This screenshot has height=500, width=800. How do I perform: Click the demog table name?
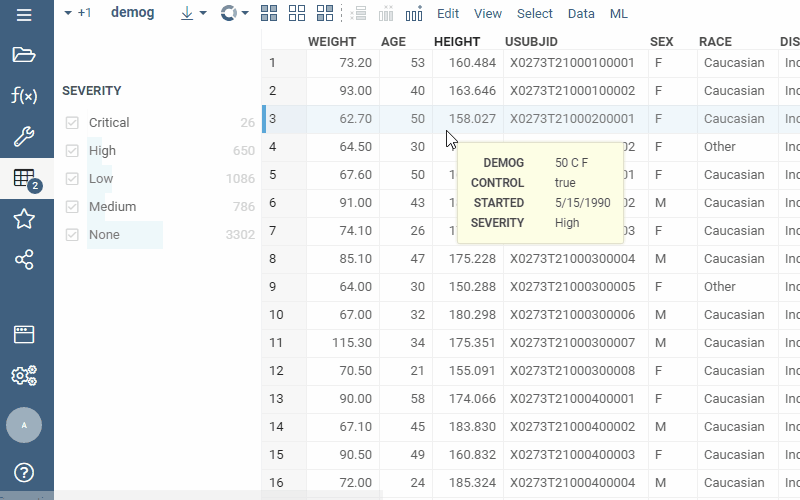point(133,13)
